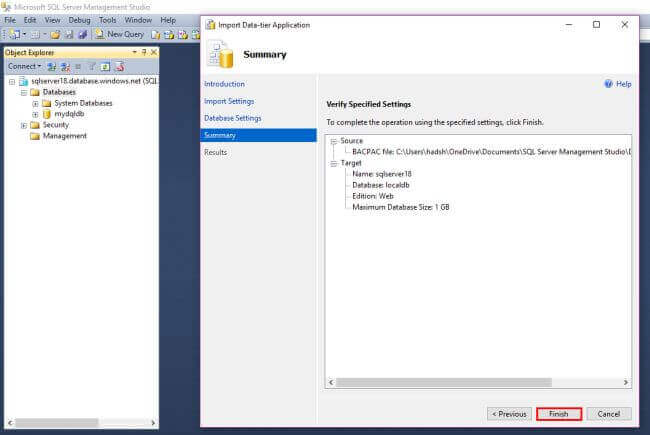The image size is (650, 435).
Task: Select the Maximum Database Size: 1 GB entry
Action: tap(400, 207)
